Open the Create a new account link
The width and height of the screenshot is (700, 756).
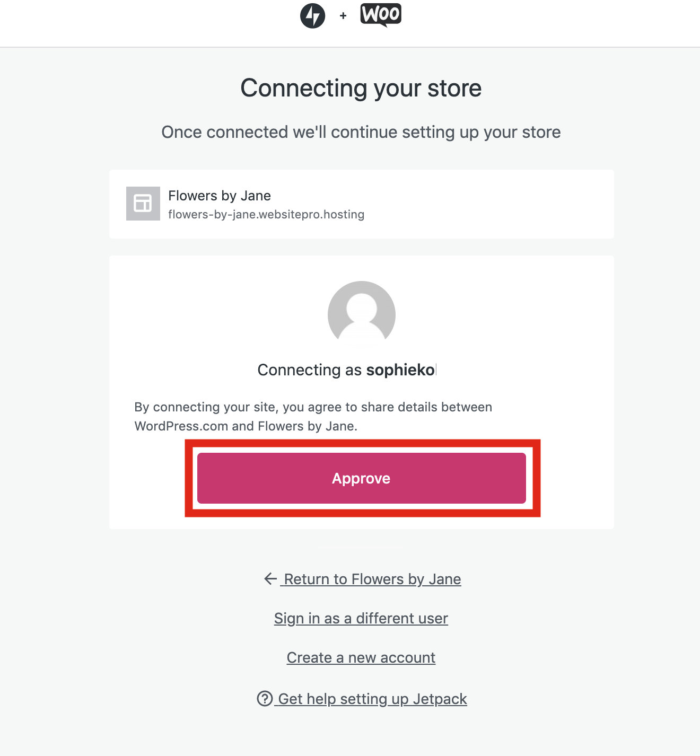pos(361,657)
